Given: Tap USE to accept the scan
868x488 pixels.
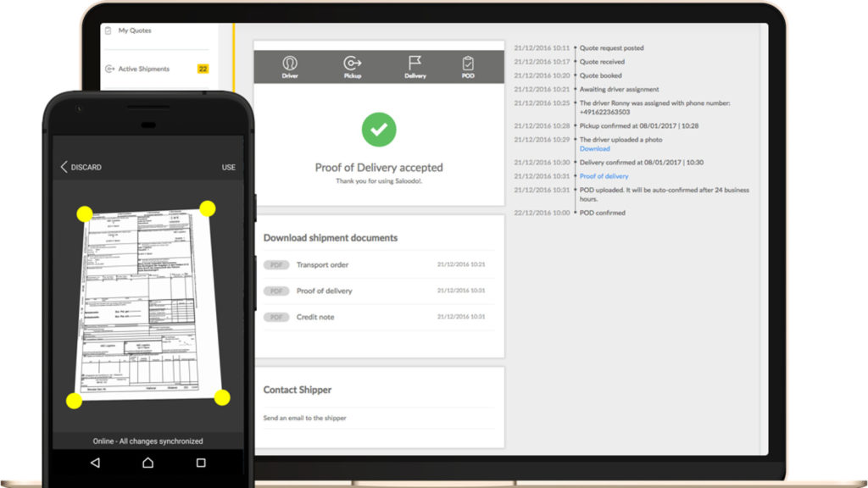Looking at the screenshot, I should point(228,167).
